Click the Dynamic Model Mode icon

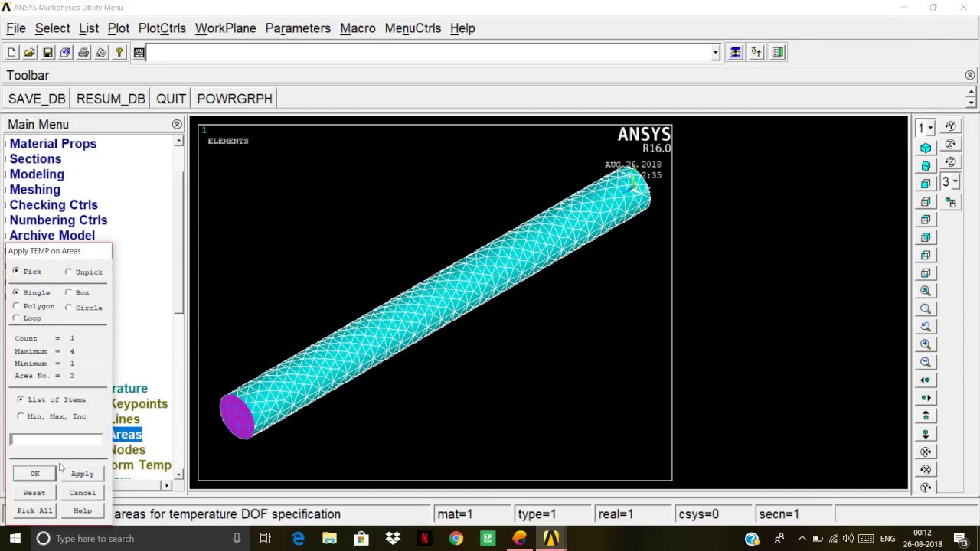coord(950,202)
